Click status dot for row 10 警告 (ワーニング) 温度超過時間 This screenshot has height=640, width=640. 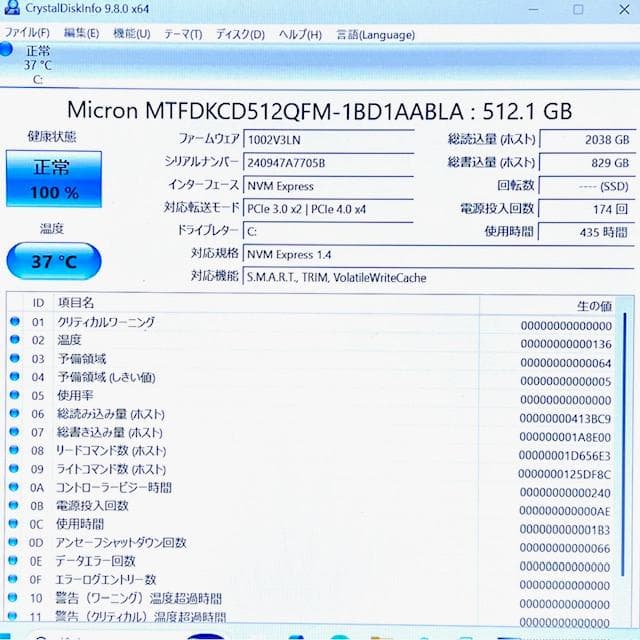pos(13,597)
